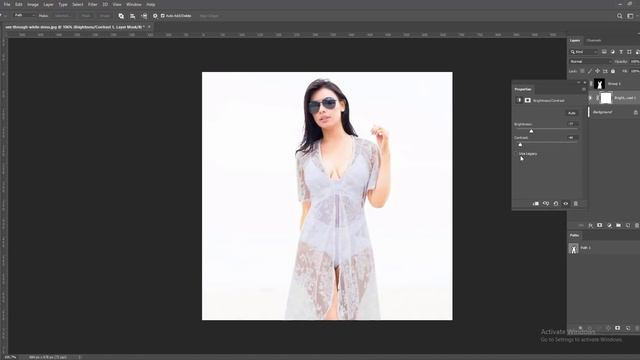Select the Group 1 layer mask thumbnail
Image resolution: width=640 pixels, height=360 pixels.
coord(599,84)
